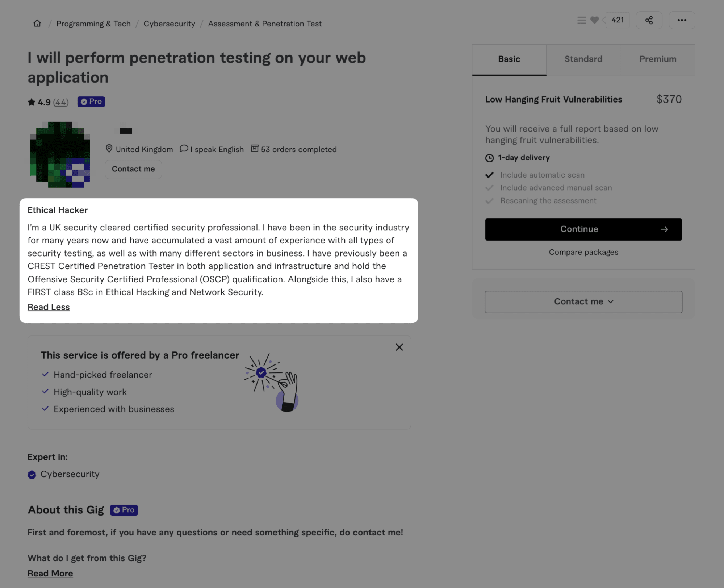Viewport: 724px width, 588px height.
Task: Expand the Contact me dropdown in sidebar
Action: 583,302
